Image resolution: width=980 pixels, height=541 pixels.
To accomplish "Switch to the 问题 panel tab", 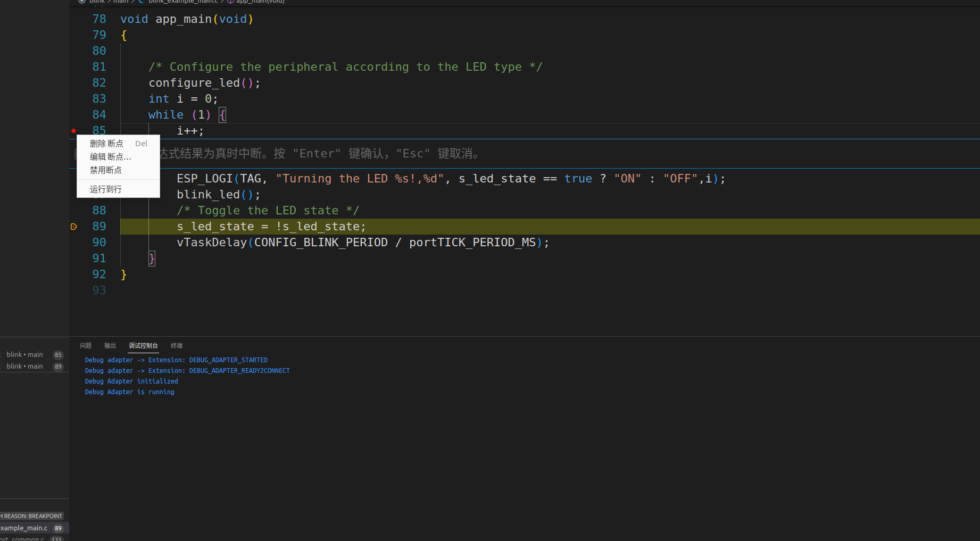I will click(x=86, y=346).
